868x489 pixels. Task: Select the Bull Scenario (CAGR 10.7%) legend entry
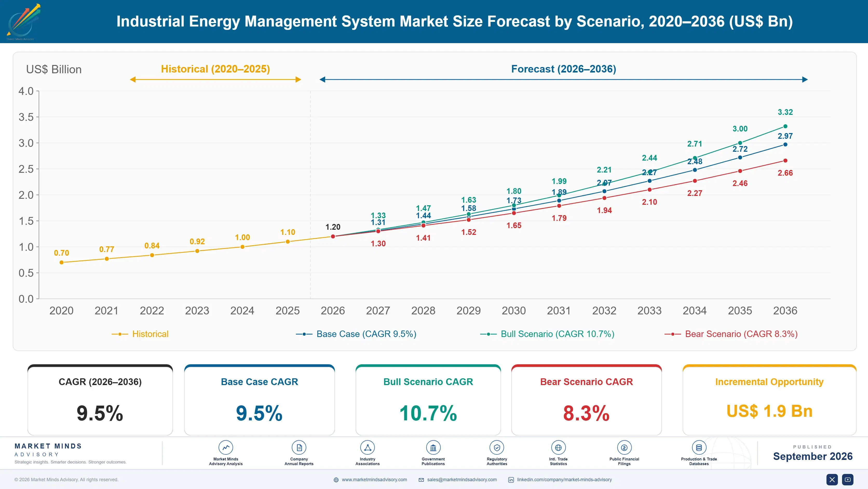pos(547,334)
